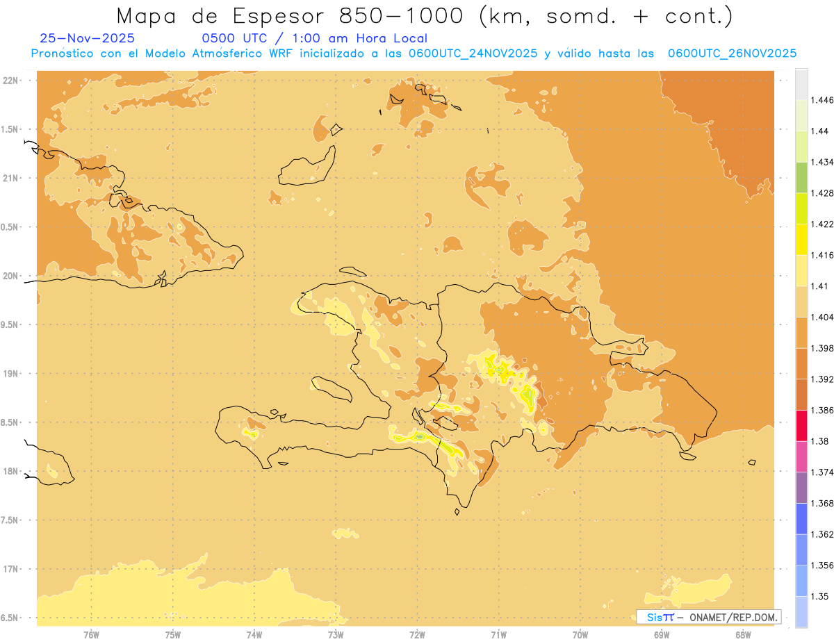Click the "22N" latitude label
The image size is (834, 644).
click(10, 81)
